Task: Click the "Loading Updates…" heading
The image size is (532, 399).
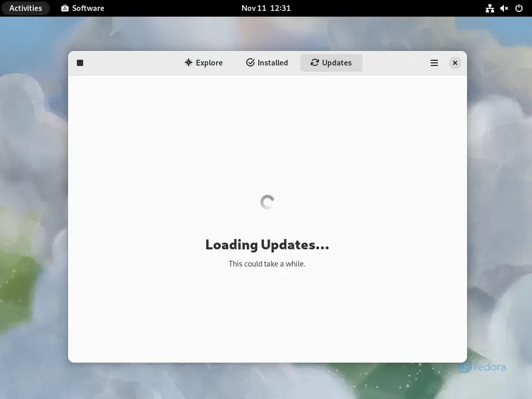Action: coord(267,245)
